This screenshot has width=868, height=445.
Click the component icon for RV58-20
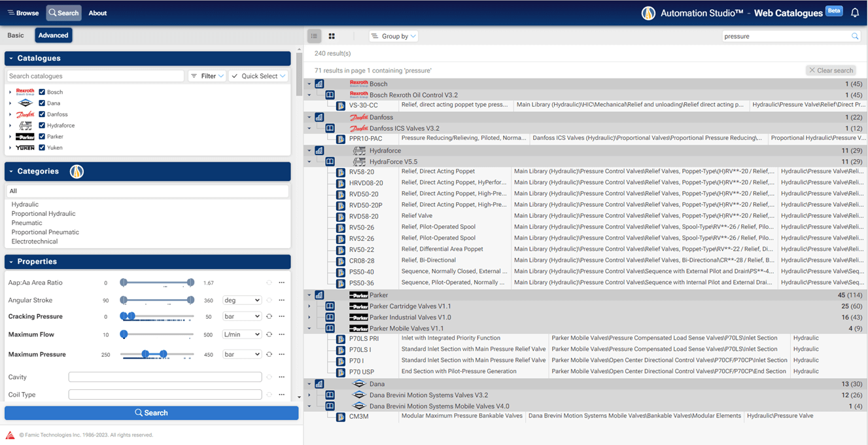coord(341,173)
